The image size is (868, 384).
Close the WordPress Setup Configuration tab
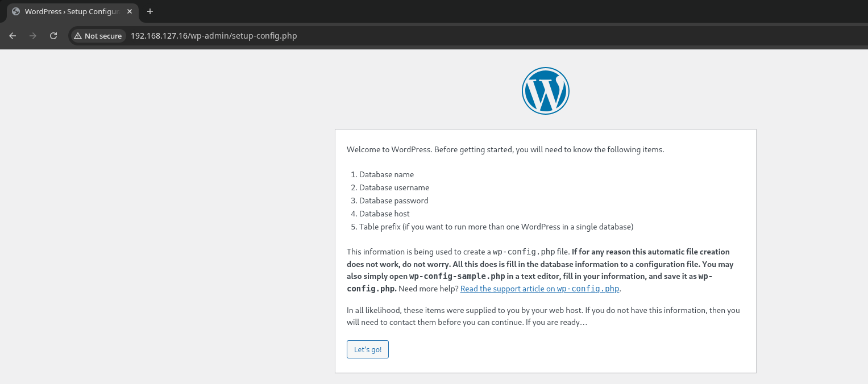tap(130, 11)
